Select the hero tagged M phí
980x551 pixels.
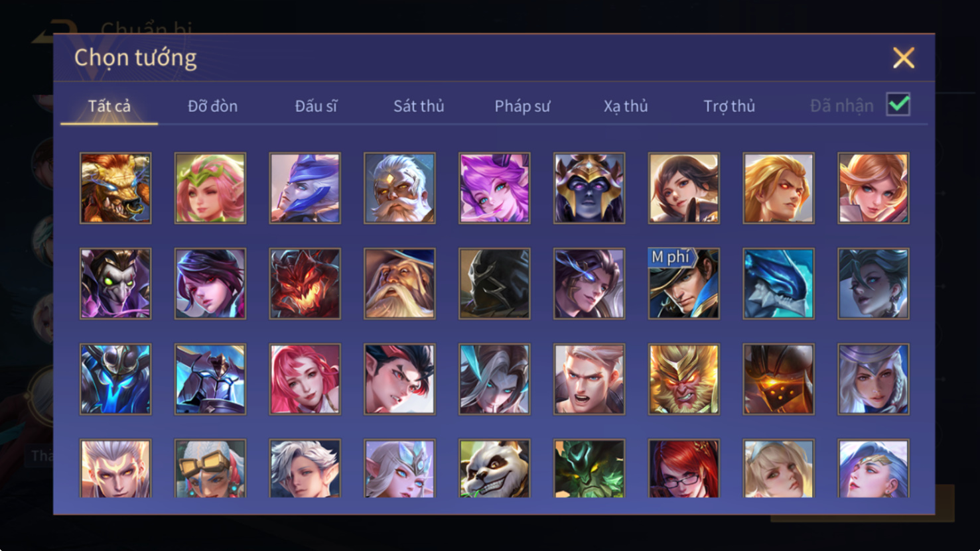(x=684, y=284)
